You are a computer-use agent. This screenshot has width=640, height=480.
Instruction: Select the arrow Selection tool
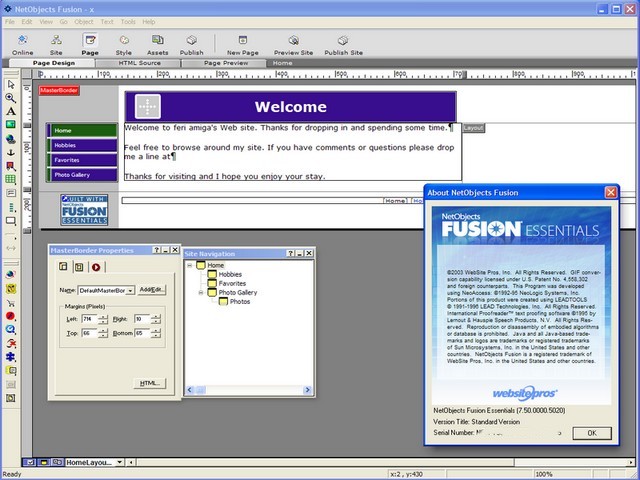coord(11,84)
